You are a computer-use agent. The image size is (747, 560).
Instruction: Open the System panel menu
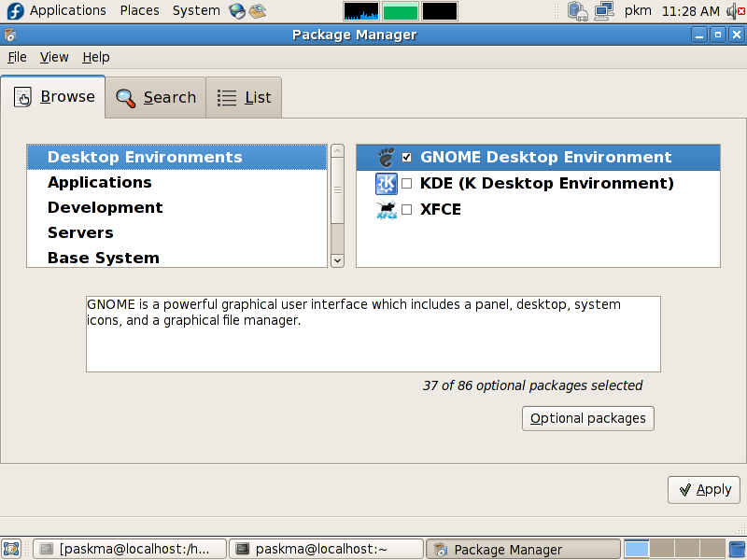pyautogui.click(x=196, y=10)
